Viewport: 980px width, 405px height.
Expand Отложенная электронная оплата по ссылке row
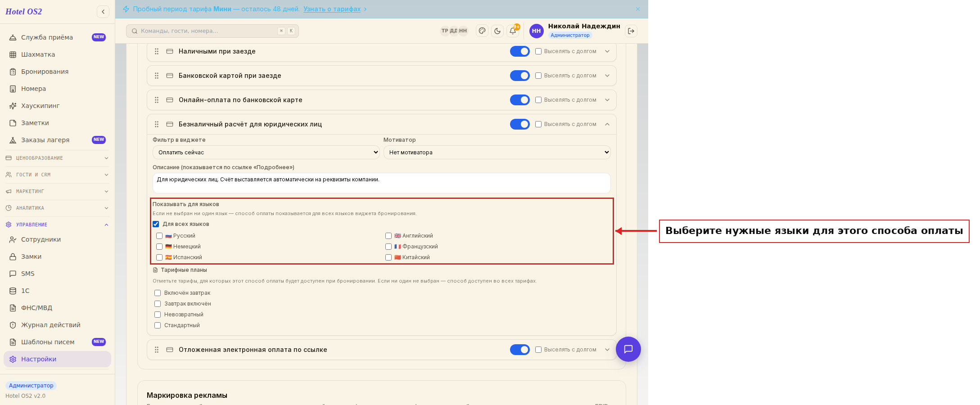point(607,350)
